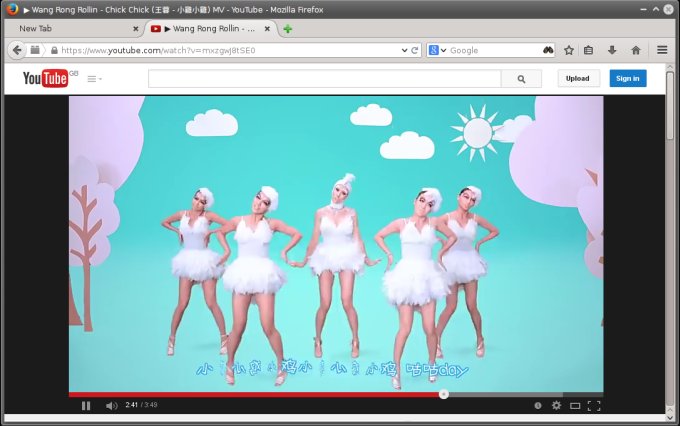This screenshot has height=426, width=680.
Task: Select the Wang Rong Rollin tab
Action: (210, 29)
